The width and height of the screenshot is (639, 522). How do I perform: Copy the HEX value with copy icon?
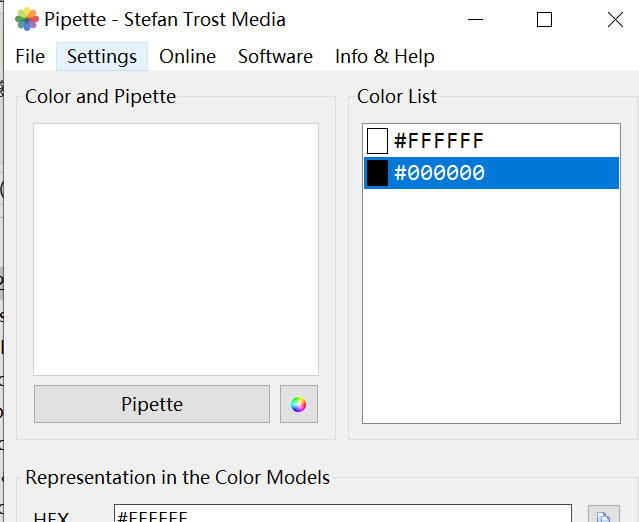pos(604,514)
